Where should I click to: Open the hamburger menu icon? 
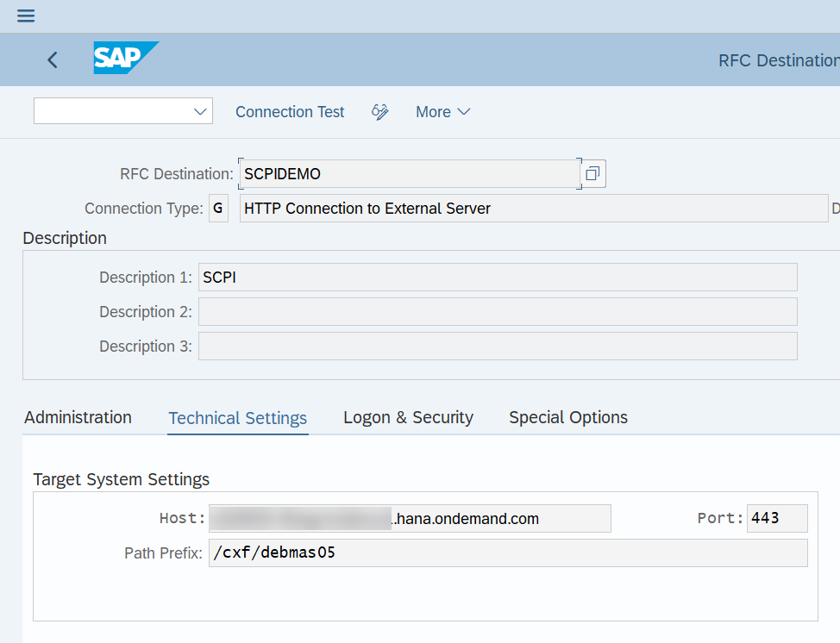point(26,16)
